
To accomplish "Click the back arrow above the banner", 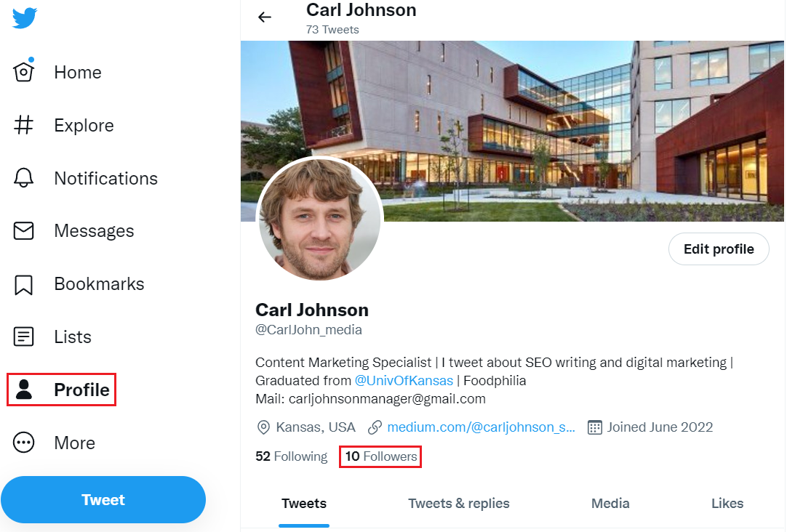I will point(264,16).
